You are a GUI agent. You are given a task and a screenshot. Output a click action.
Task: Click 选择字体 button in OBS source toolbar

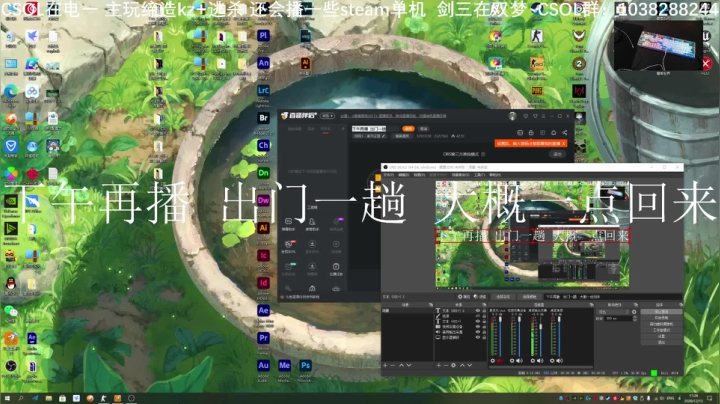(x=503, y=297)
